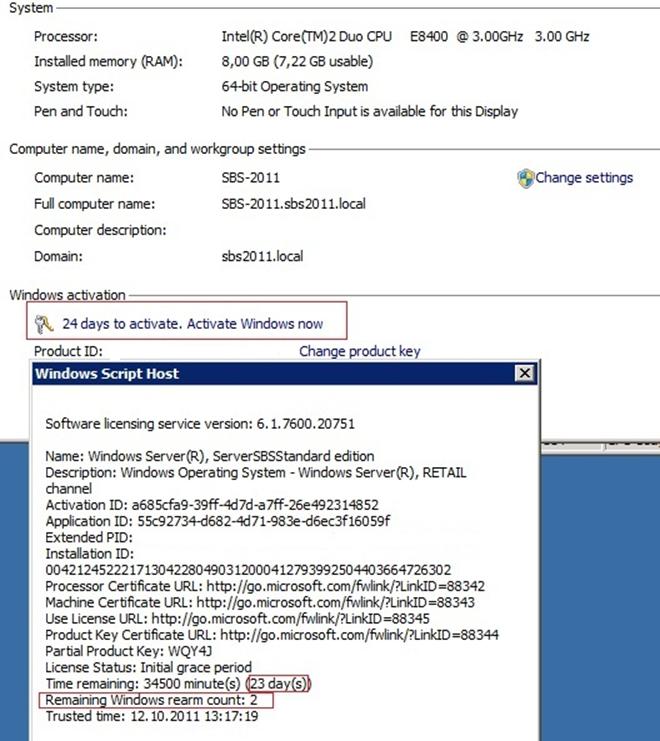Click the Change settings link
Viewport: 660px width, 741px height.
[x=583, y=178]
